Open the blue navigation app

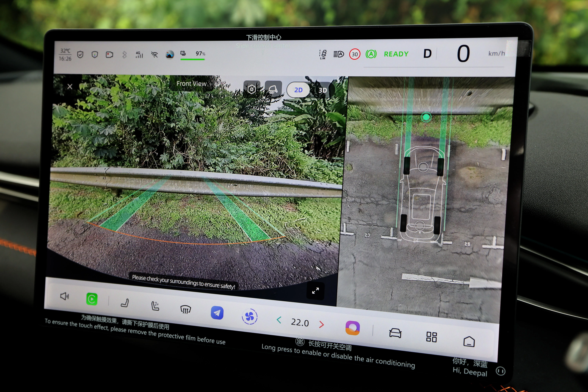tap(217, 313)
